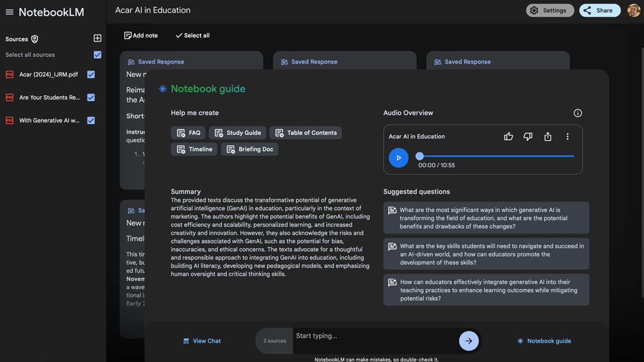
Task: Open the audio overview three-dot menu
Action: point(567,136)
